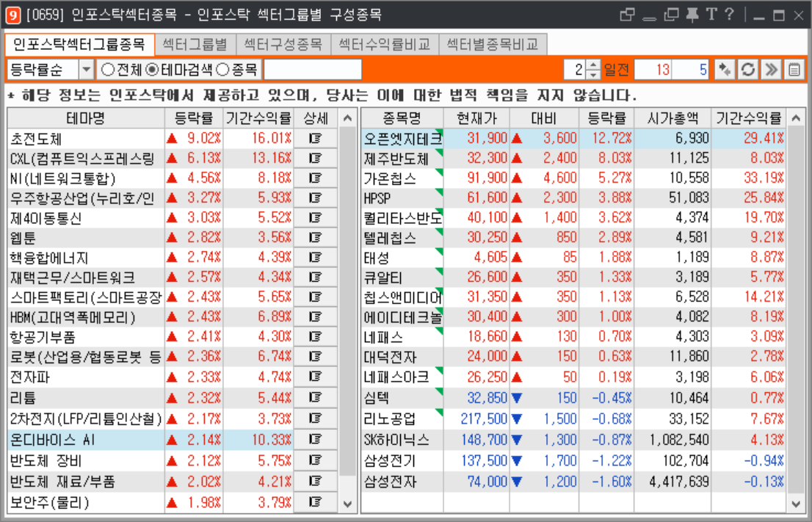Click the help question mark icon
The height and width of the screenshot is (522, 812).
729,14
